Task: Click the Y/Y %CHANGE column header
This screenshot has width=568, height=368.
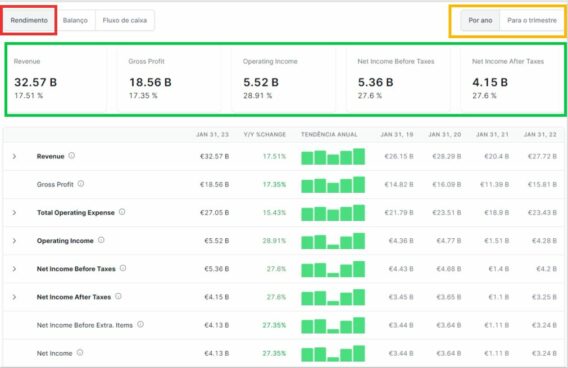Action: tap(265, 134)
